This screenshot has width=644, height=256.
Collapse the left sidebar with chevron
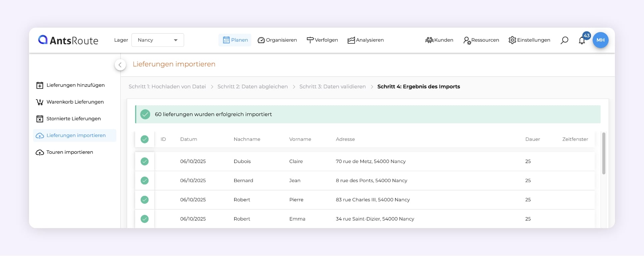point(120,65)
